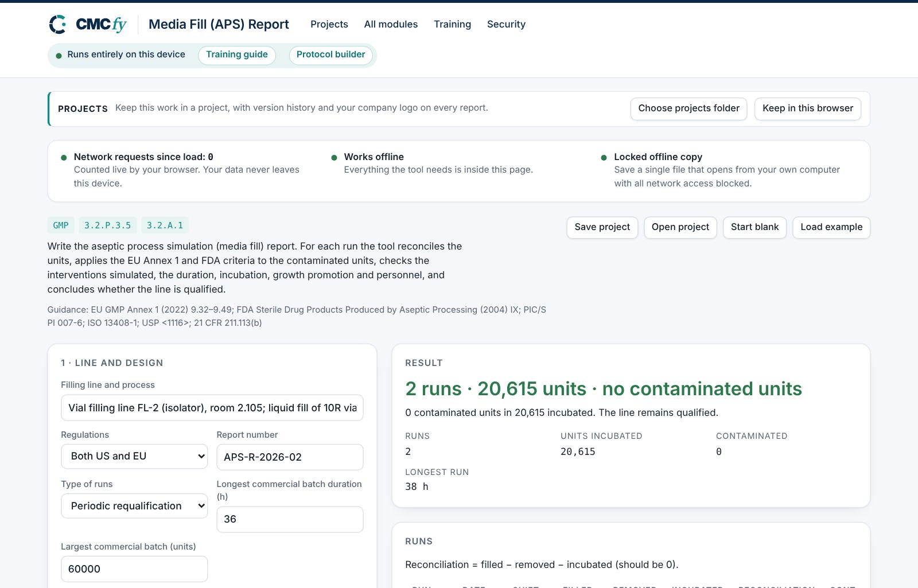Click the 'Works offline' heading
Screen dimensions: 918x588
(x=374, y=157)
